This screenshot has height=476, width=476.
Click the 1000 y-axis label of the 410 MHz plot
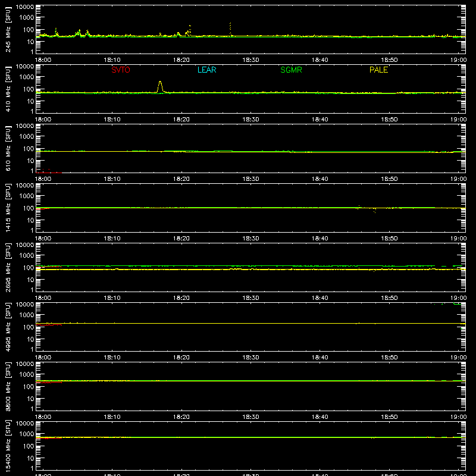27,77
